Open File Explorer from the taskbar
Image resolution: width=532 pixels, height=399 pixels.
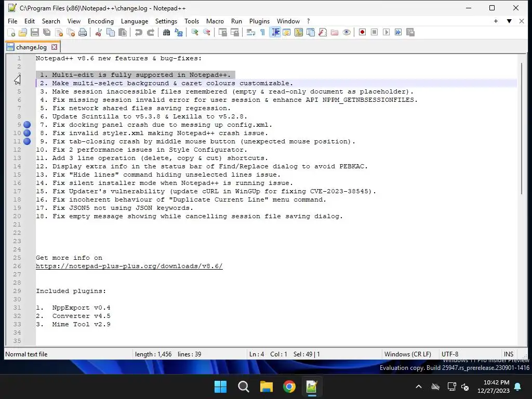267,387
